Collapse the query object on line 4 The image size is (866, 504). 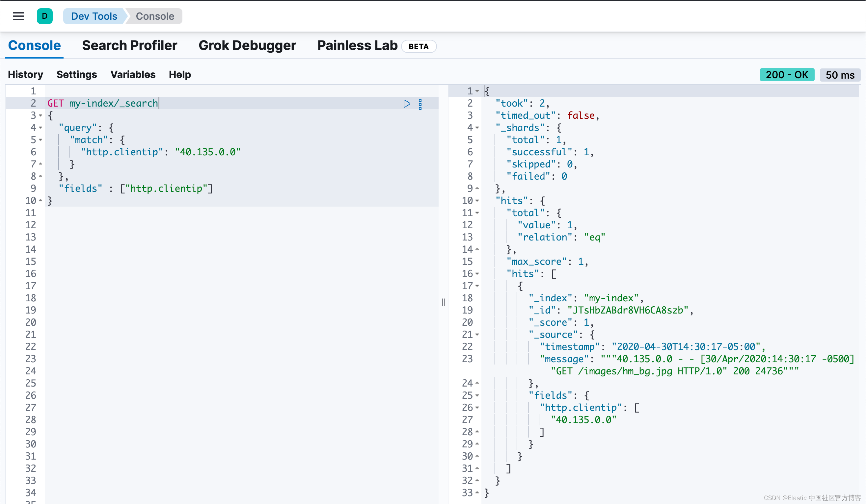[41, 128]
